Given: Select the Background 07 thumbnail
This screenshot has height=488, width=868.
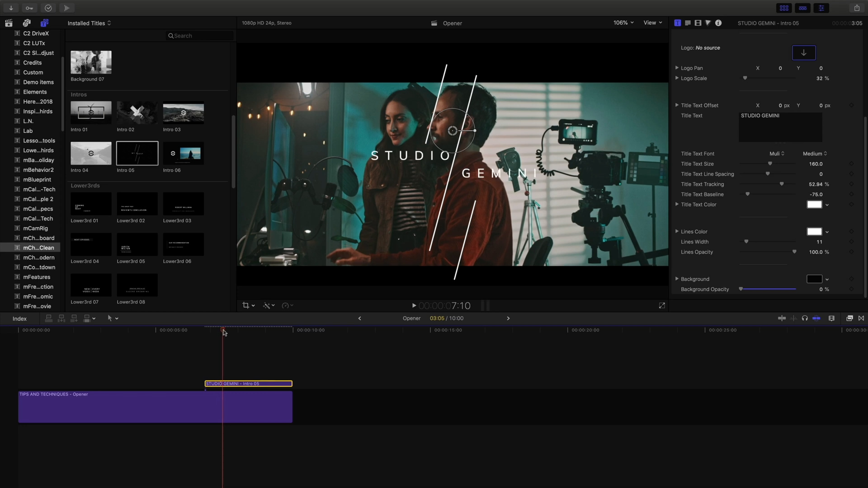Looking at the screenshot, I should point(91,62).
